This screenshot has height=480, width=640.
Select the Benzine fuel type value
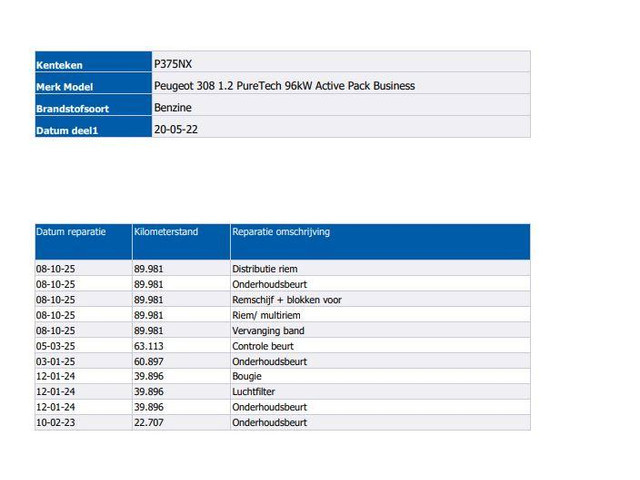[173, 107]
